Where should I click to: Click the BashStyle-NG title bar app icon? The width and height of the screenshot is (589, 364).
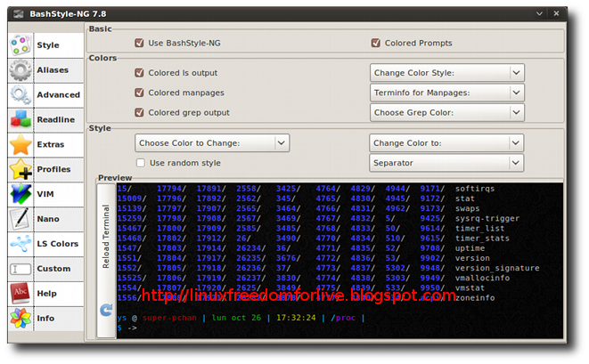(19, 14)
